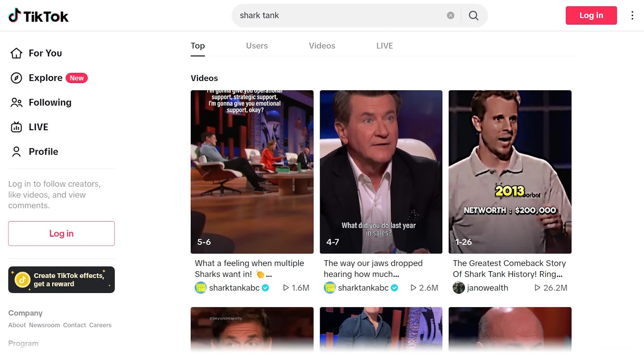Click caption 'The Greatest Comeback Story'
Screen dimensions: 644x357
(x=509, y=268)
